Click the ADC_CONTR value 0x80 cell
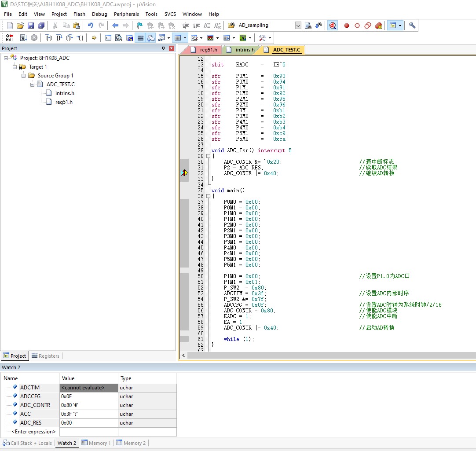The height and width of the screenshot is (451, 476). (x=88, y=405)
